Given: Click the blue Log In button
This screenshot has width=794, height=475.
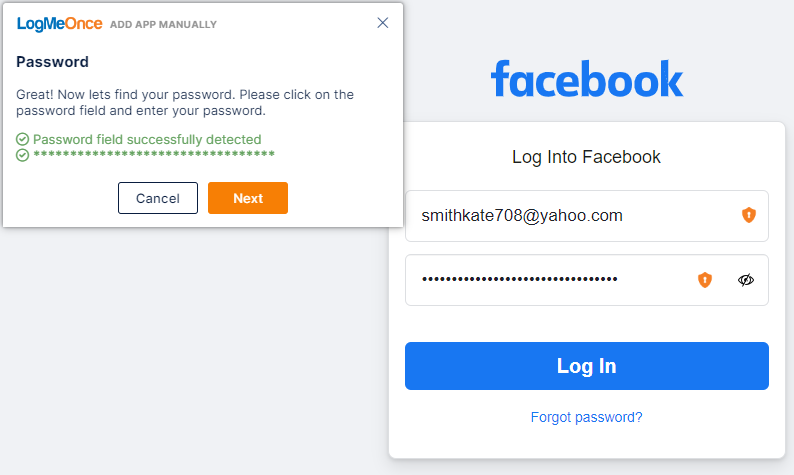Looking at the screenshot, I should pyautogui.click(x=586, y=366).
